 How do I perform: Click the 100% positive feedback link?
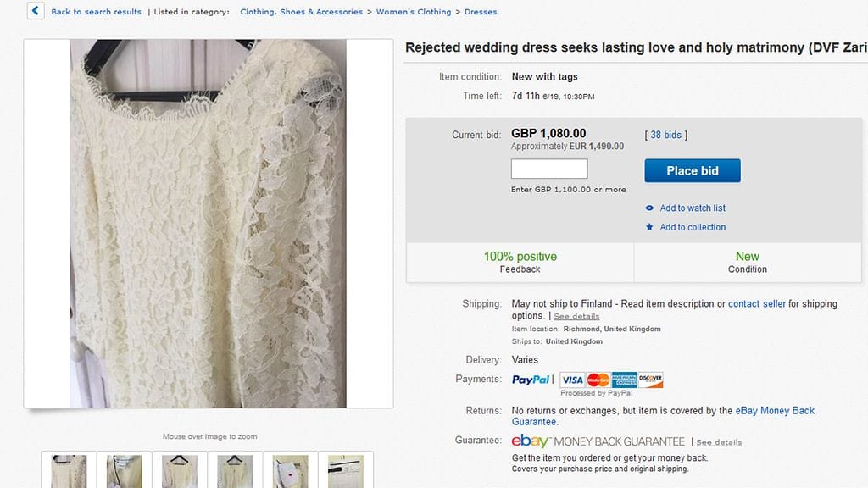[520, 256]
